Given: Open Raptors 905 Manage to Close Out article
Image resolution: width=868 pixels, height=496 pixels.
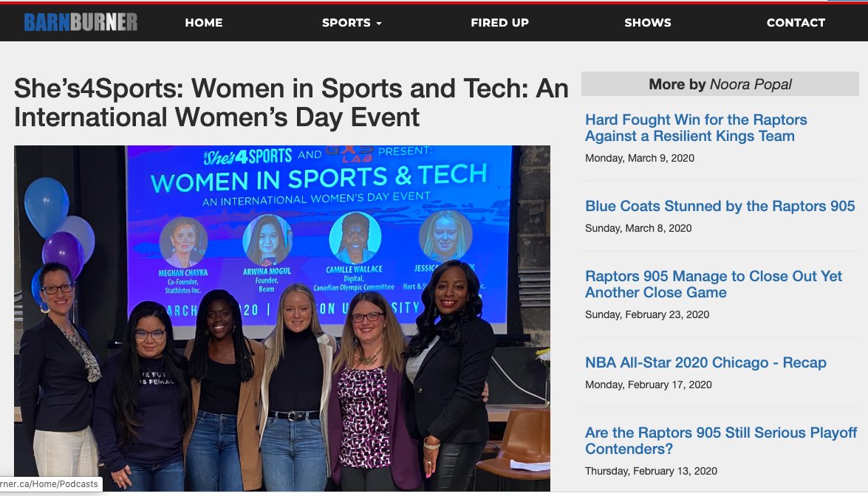Looking at the screenshot, I should [x=714, y=284].
